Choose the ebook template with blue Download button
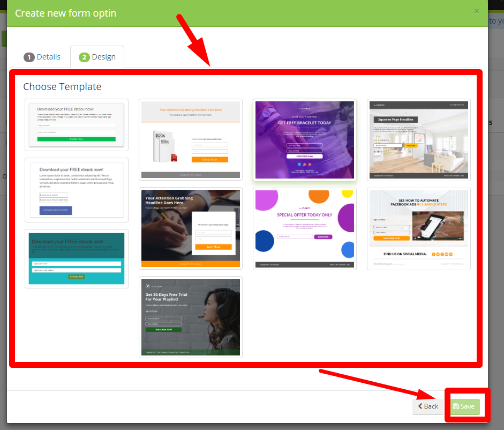 click(x=77, y=190)
